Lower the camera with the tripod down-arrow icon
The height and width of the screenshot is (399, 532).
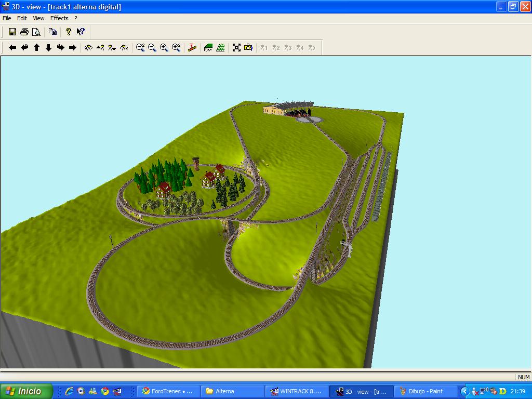point(112,47)
